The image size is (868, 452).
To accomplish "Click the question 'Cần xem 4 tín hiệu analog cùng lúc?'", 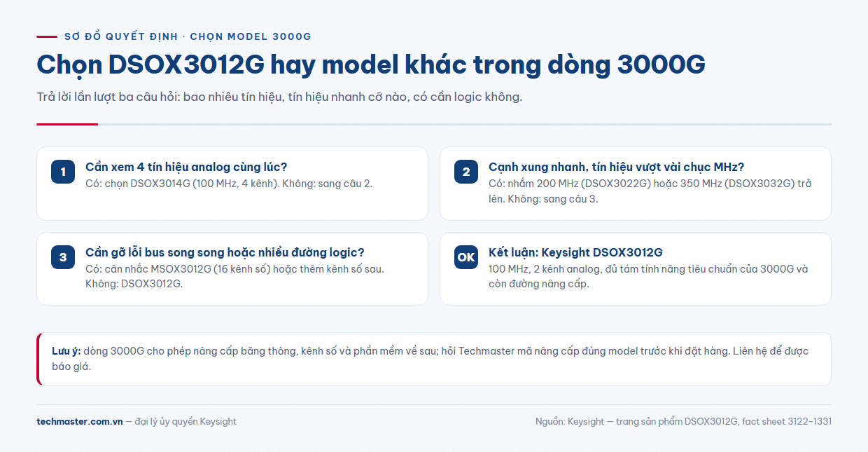I will (x=186, y=167).
